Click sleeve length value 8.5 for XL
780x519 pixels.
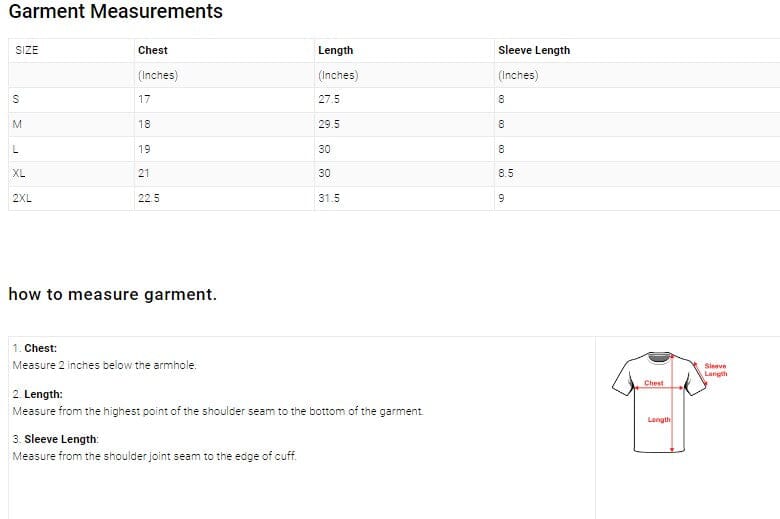click(506, 173)
